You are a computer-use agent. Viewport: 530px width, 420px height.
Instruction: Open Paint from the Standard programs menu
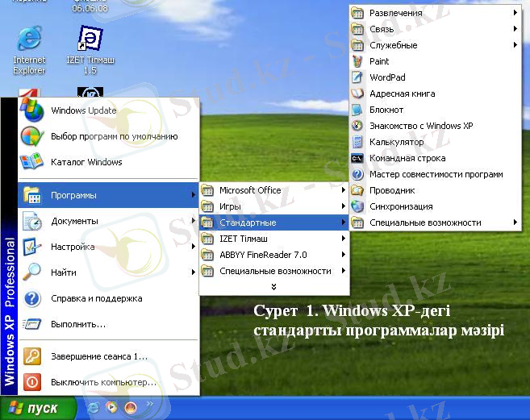click(x=379, y=61)
